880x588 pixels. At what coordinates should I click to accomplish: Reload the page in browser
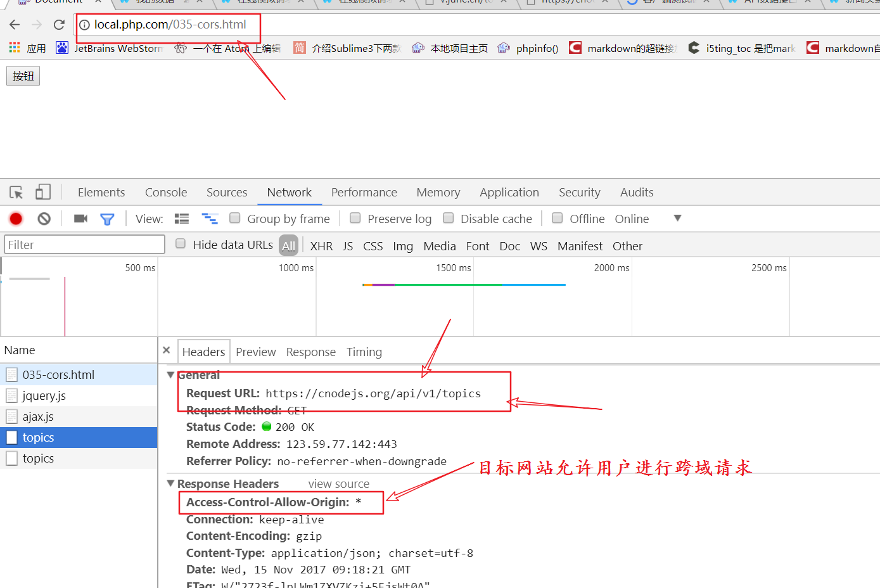59,25
